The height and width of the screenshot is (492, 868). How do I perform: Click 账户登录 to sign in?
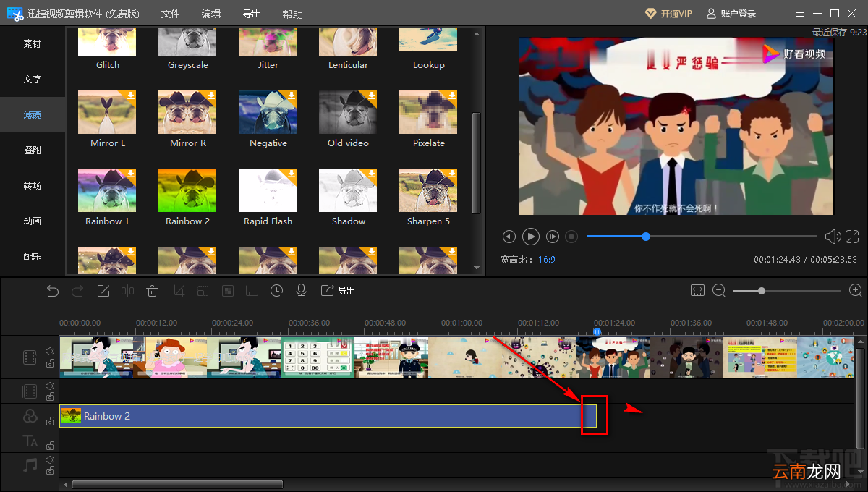(731, 14)
